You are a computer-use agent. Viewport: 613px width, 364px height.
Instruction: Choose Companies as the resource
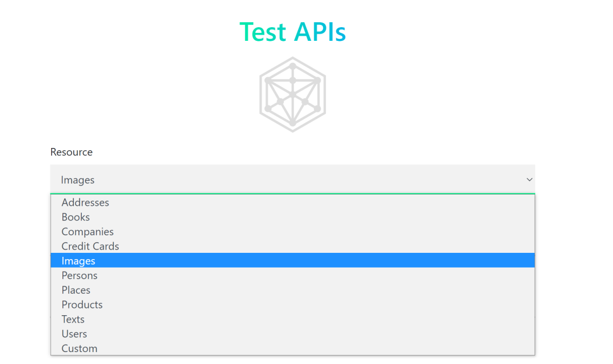coord(87,231)
